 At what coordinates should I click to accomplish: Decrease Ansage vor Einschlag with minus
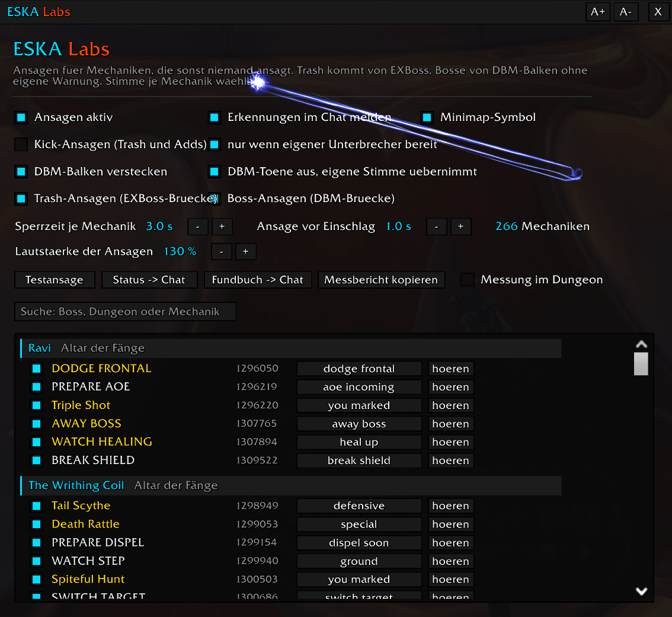pos(436,226)
